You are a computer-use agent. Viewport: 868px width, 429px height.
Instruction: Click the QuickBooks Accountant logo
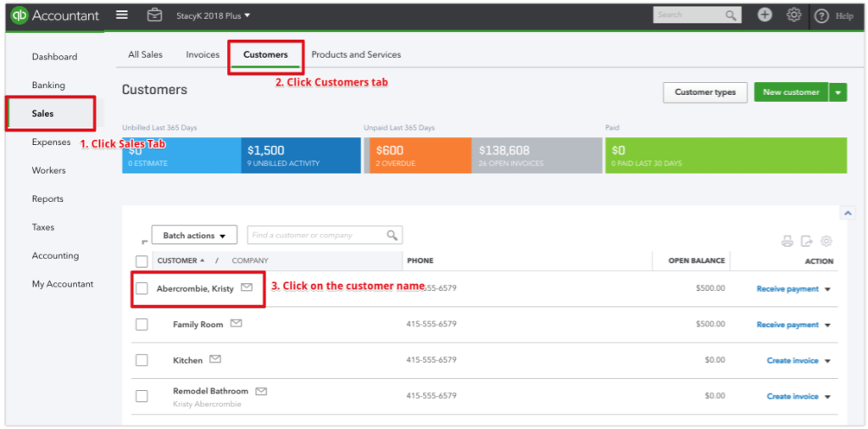tap(55, 15)
